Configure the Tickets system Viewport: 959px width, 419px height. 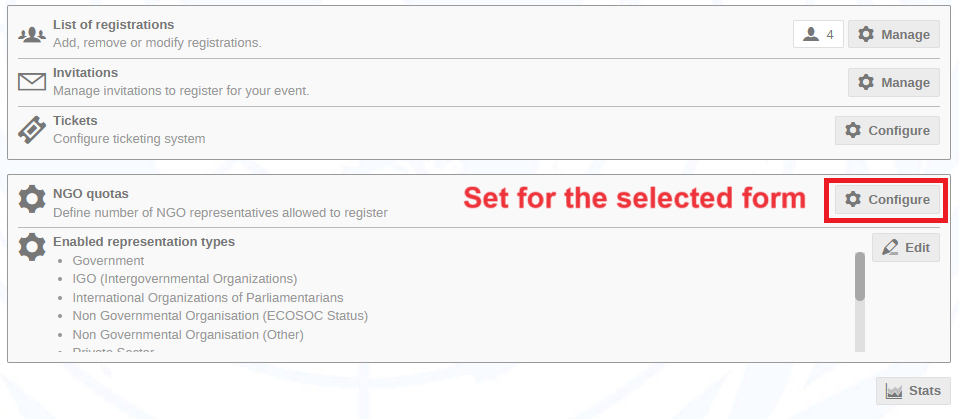[887, 130]
